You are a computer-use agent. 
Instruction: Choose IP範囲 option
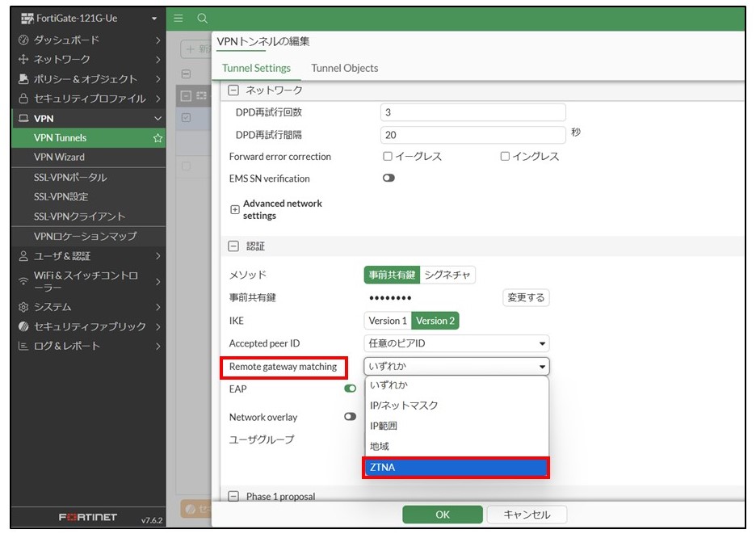[x=456, y=426]
